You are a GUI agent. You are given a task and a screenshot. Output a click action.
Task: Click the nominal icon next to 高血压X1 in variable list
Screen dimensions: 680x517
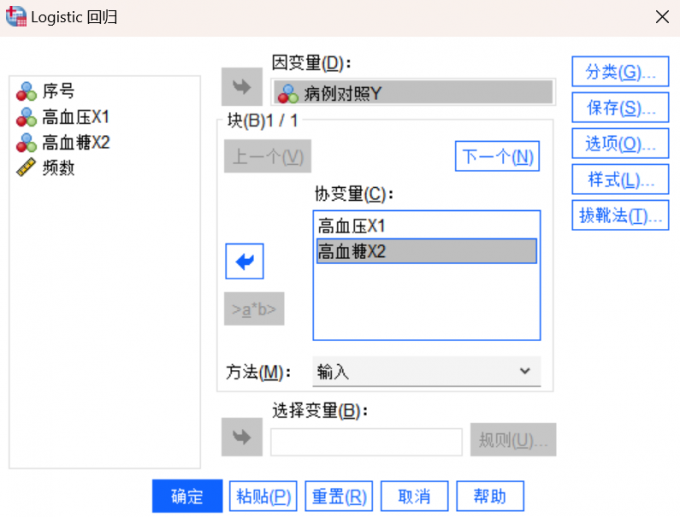coord(26,117)
